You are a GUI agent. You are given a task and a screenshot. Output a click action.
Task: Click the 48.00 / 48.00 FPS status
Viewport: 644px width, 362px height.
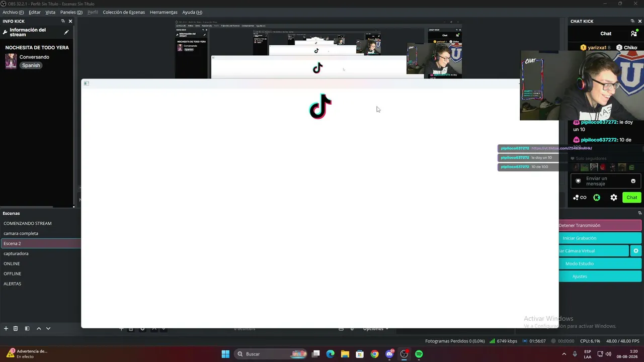(623, 341)
